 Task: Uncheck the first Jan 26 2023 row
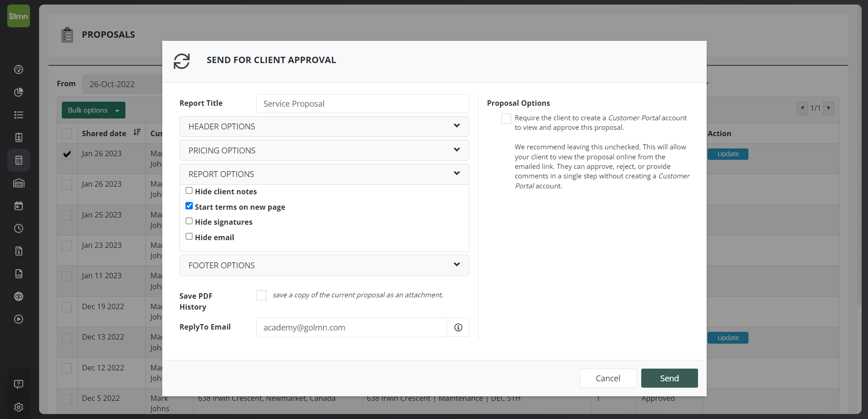pyautogui.click(x=67, y=154)
